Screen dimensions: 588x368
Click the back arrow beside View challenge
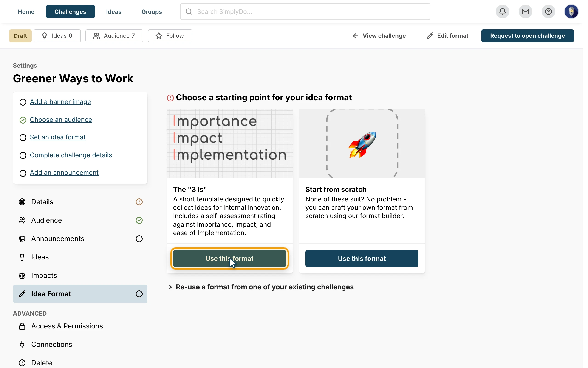(355, 36)
